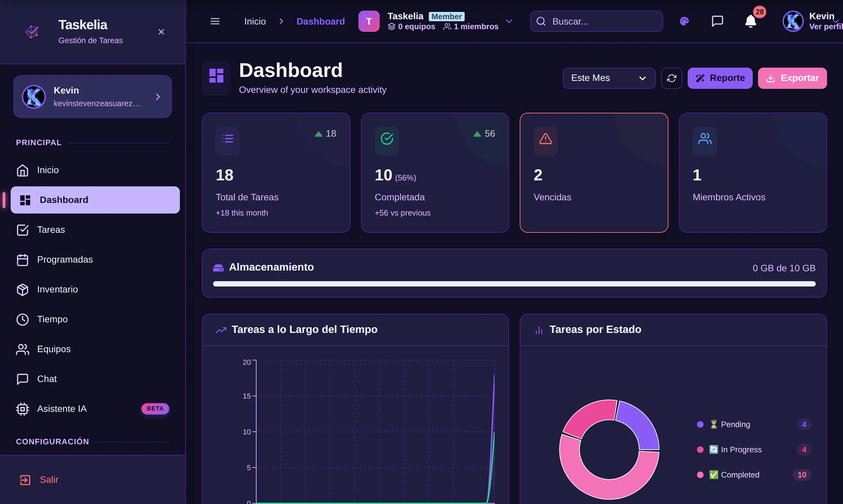Go to Inicio in the sidebar

click(x=95, y=170)
